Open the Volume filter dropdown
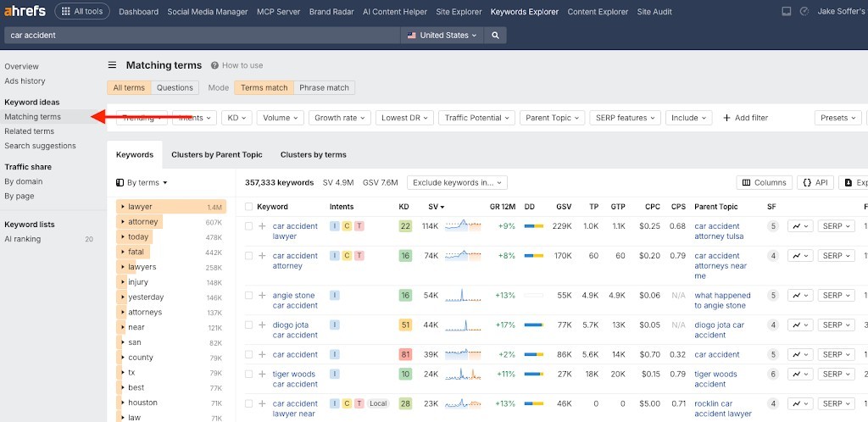This screenshot has width=868, height=422. click(x=280, y=118)
